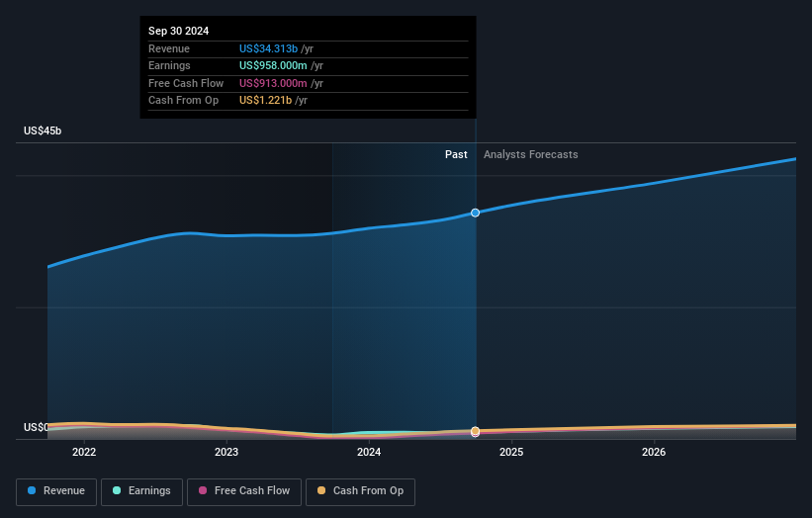Toggle the Cash From Op legend series
812x518 pixels.
(360, 491)
